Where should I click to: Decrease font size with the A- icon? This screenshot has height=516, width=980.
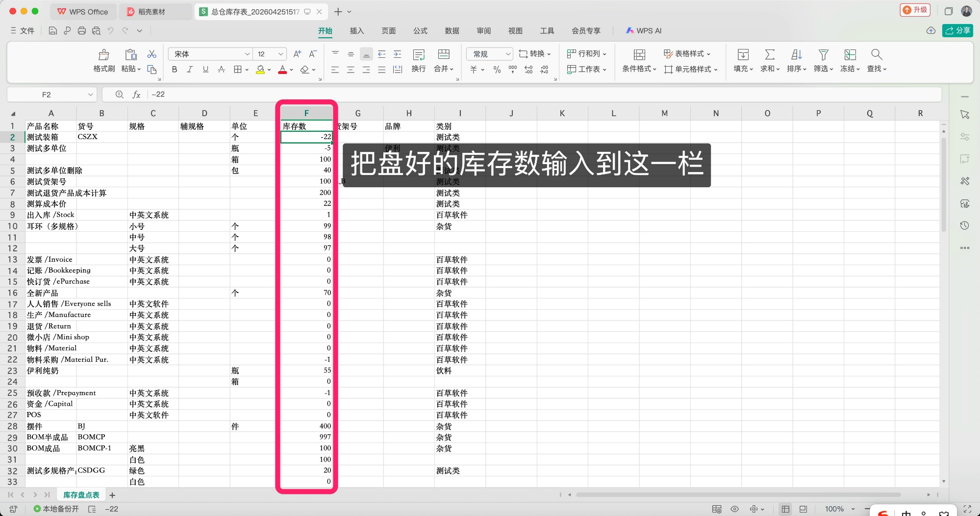pos(313,54)
